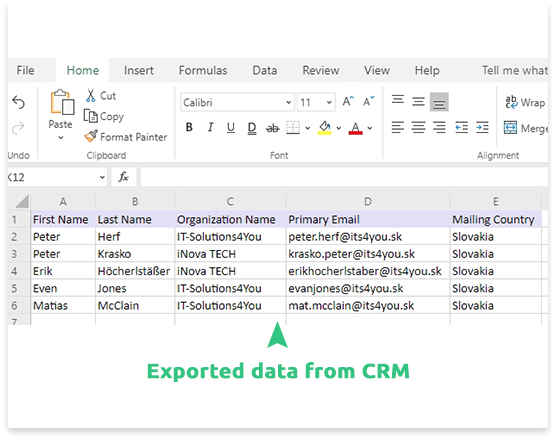Image resolution: width=553 pixels, height=439 pixels.
Task: Click the Merge cells button
Action: click(526, 128)
